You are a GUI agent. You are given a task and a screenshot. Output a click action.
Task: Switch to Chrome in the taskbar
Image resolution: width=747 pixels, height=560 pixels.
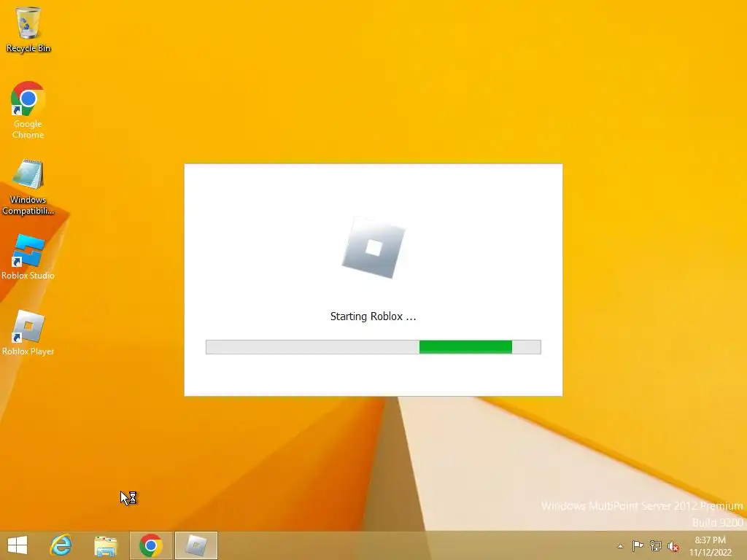151,545
